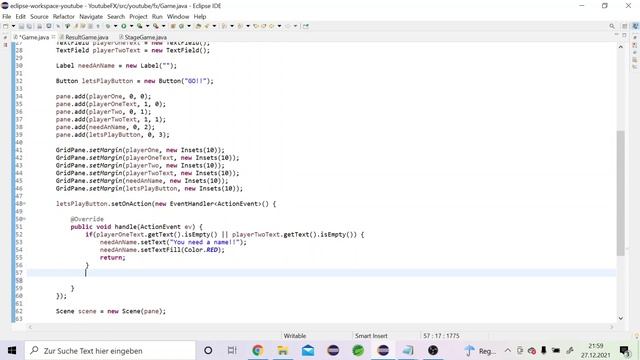Maximize the editor area
This screenshot has height=360, width=640.
624,36
